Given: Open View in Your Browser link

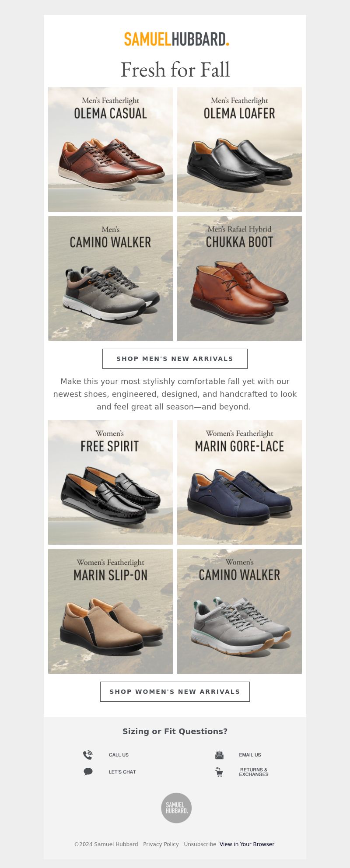Looking at the screenshot, I should [247, 844].
